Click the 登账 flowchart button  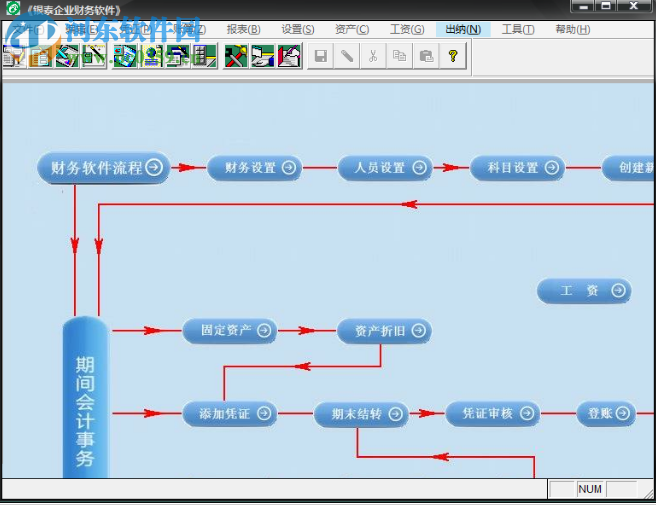606,413
